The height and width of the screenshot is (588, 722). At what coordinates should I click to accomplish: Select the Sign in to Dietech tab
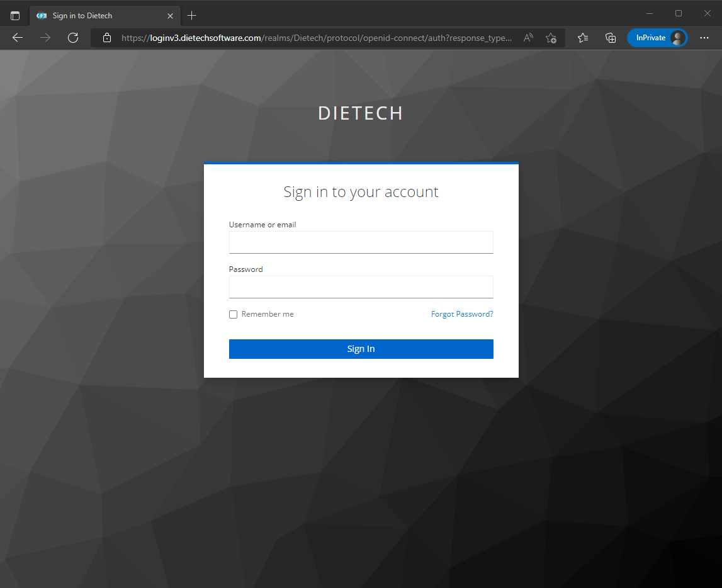105,16
